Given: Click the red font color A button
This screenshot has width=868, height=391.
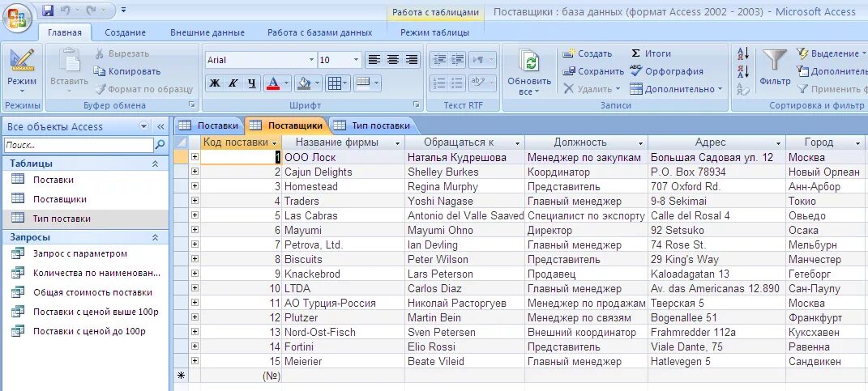Looking at the screenshot, I should coord(272,83).
